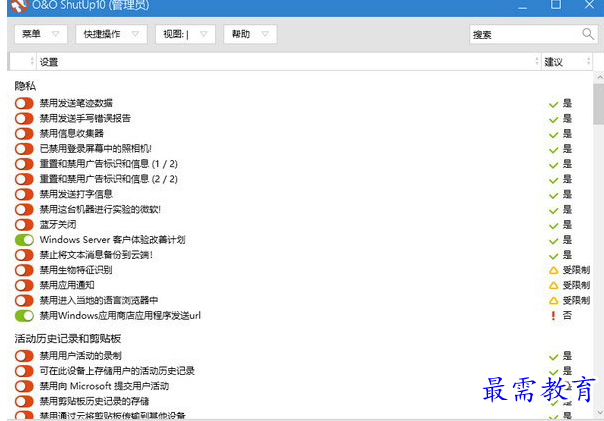This screenshot has height=421, width=604.
Task: Click green check for 禁用信息收集器
Action: pos(554,134)
